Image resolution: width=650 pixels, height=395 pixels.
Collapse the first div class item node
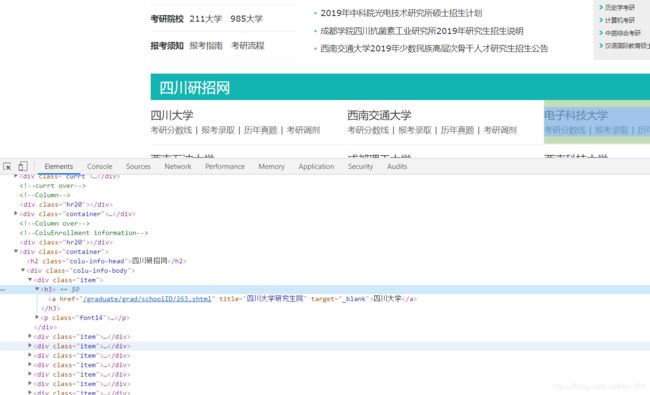coord(30,280)
